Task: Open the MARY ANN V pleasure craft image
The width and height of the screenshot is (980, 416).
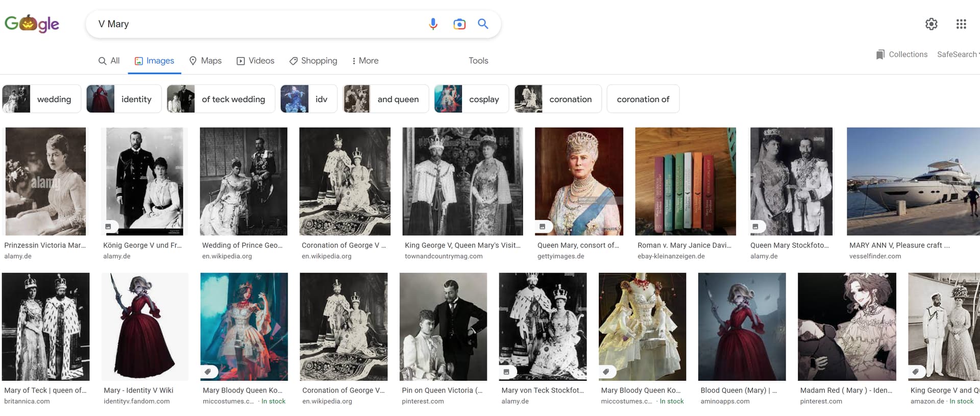Action: 913,181
